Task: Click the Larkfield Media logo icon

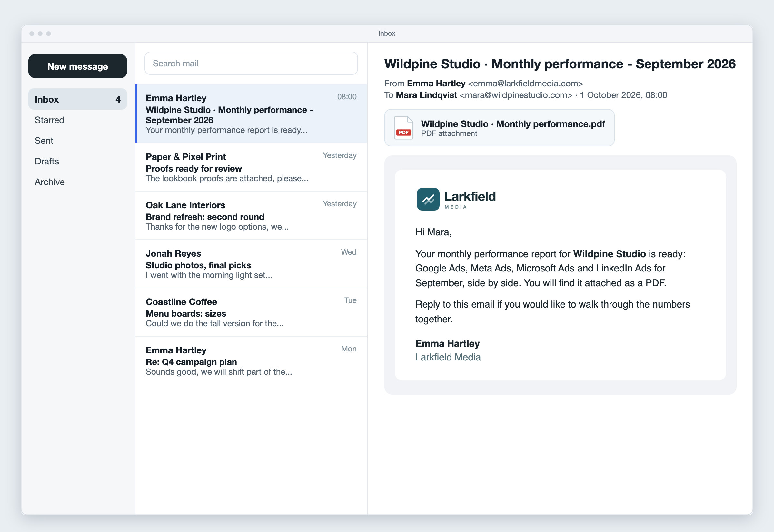Action: (428, 199)
